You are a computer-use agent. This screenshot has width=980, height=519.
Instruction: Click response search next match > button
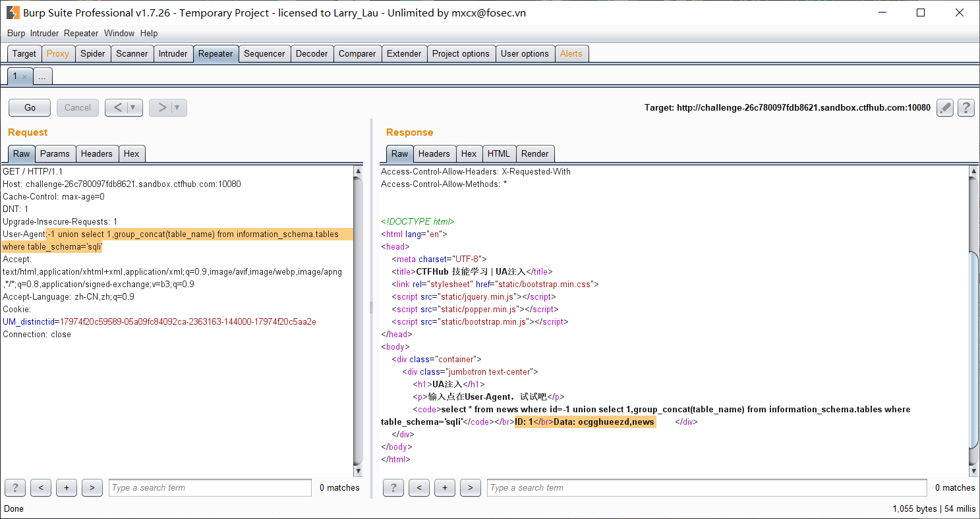point(470,487)
